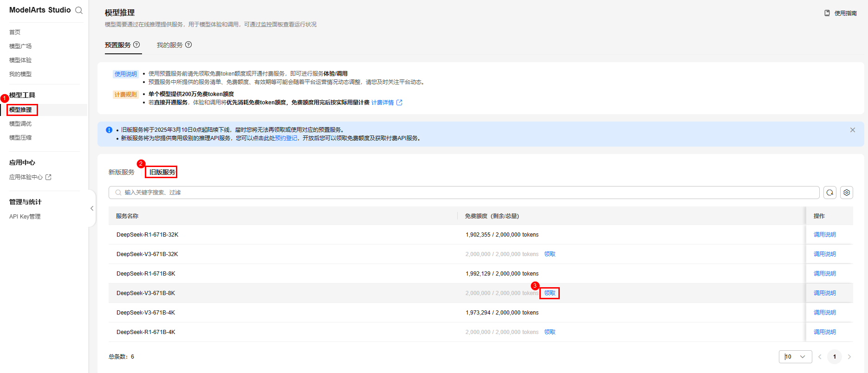The image size is (868, 373).
Task: Click the DeepSeek-V3-671B-8K service name
Action: pyautogui.click(x=146, y=293)
